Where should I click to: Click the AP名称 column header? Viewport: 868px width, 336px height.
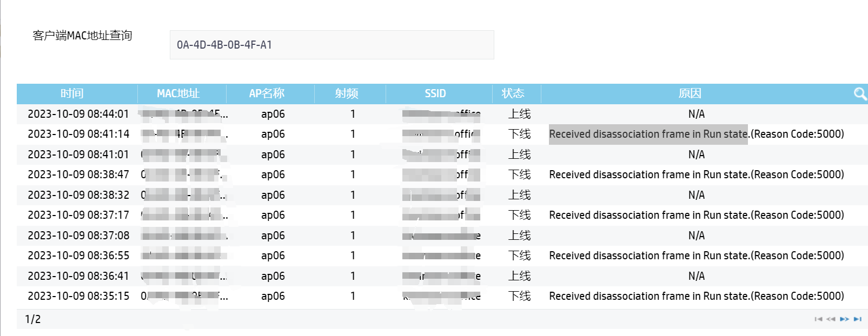coord(267,93)
